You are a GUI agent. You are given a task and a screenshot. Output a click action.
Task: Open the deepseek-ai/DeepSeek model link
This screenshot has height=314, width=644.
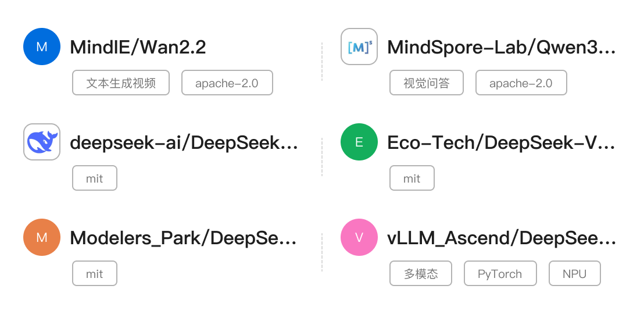(184, 142)
